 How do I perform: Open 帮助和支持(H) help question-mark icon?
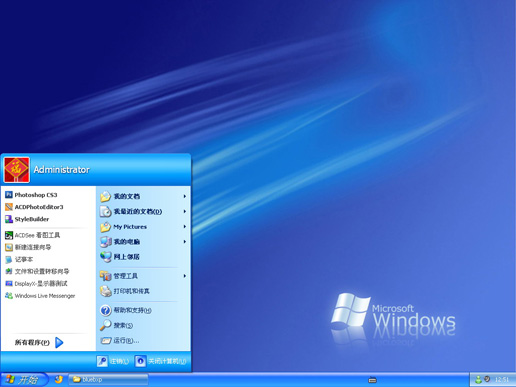(x=105, y=310)
